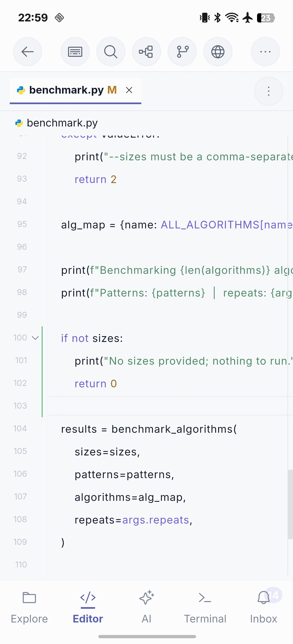Collapse the code fold at line 100
The height and width of the screenshot is (644, 293).
coord(35,338)
